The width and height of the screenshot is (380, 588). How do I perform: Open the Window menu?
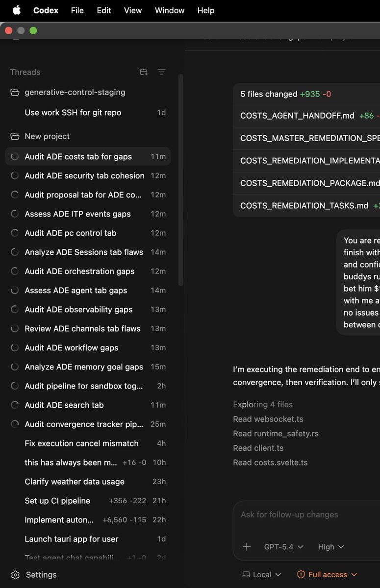[x=170, y=10]
